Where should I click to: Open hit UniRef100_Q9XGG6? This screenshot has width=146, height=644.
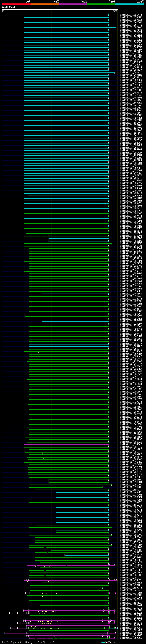131,17
